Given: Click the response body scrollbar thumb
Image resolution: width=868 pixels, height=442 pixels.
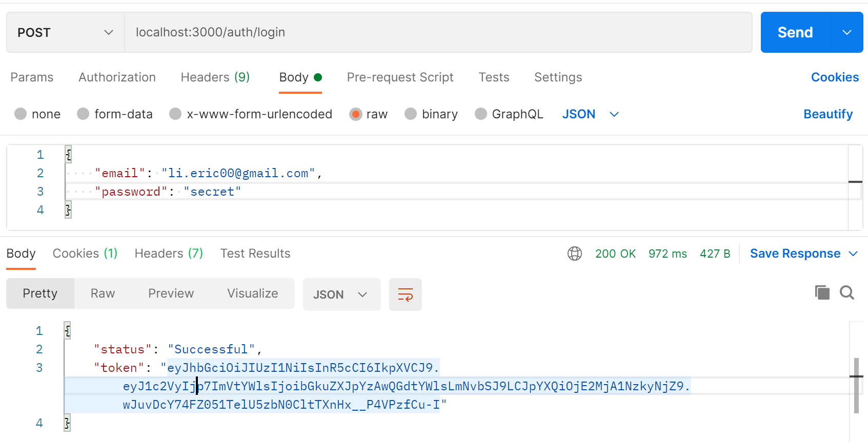Looking at the screenshot, I should 856,386.
